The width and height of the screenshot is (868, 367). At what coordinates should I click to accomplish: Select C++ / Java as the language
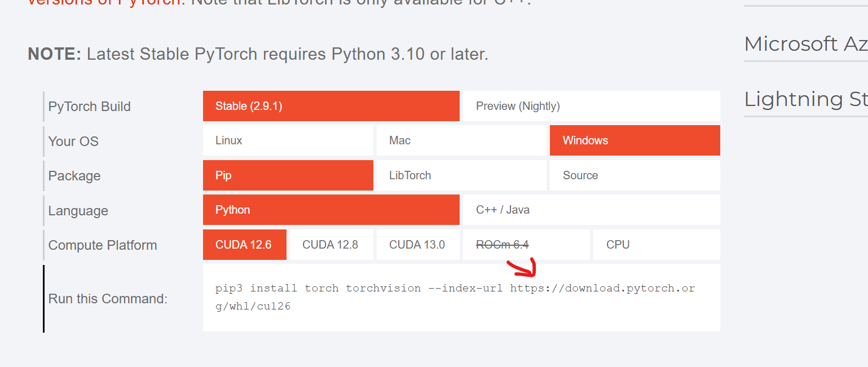tap(592, 210)
